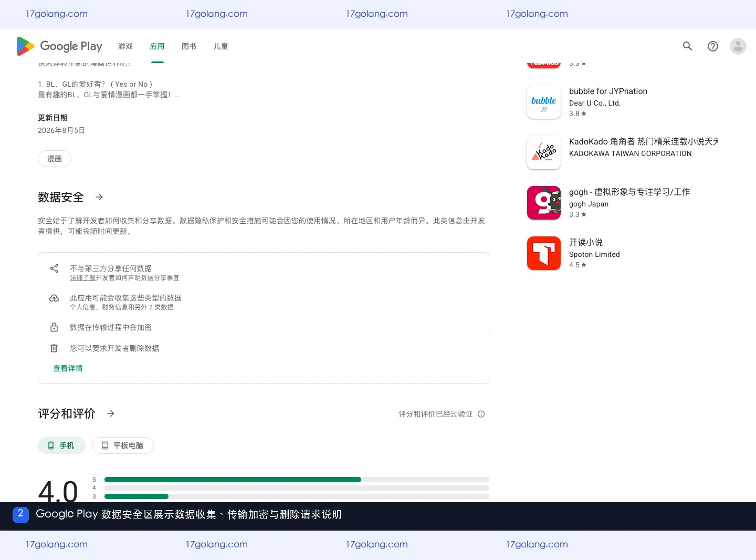Open the 游戏 tab

point(125,46)
